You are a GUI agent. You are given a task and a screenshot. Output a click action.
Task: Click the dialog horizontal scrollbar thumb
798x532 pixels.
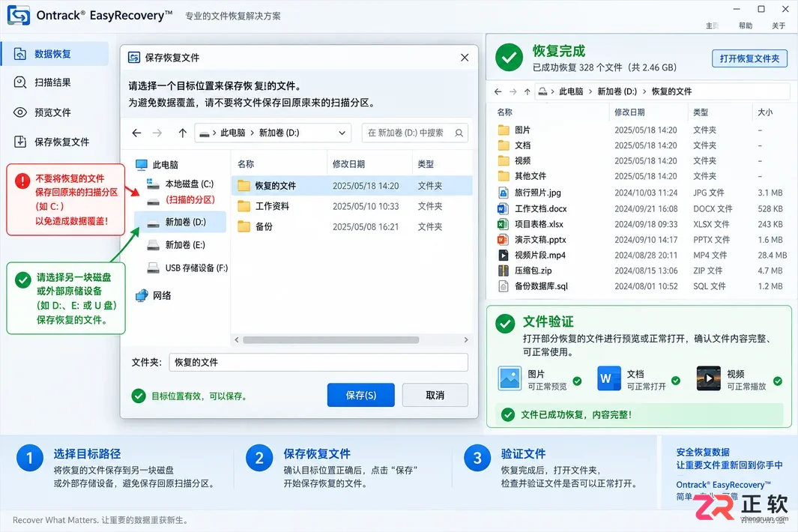click(330, 339)
